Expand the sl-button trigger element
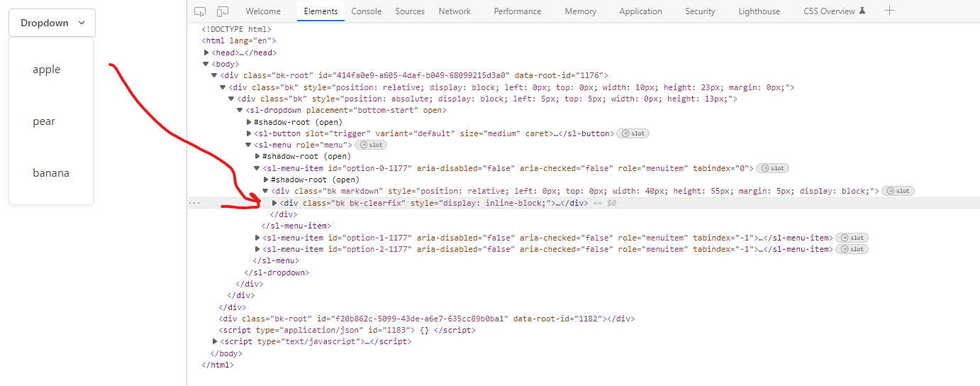The height and width of the screenshot is (386, 980). [249, 133]
